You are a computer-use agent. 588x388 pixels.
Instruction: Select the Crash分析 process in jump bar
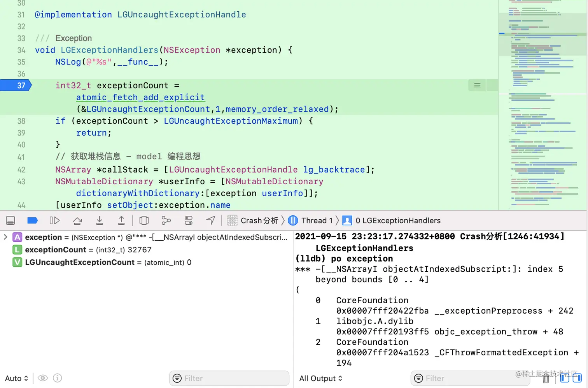coord(253,221)
